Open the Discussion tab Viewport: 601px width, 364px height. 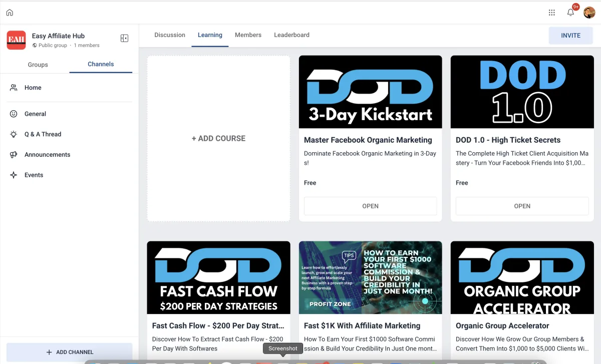(170, 35)
